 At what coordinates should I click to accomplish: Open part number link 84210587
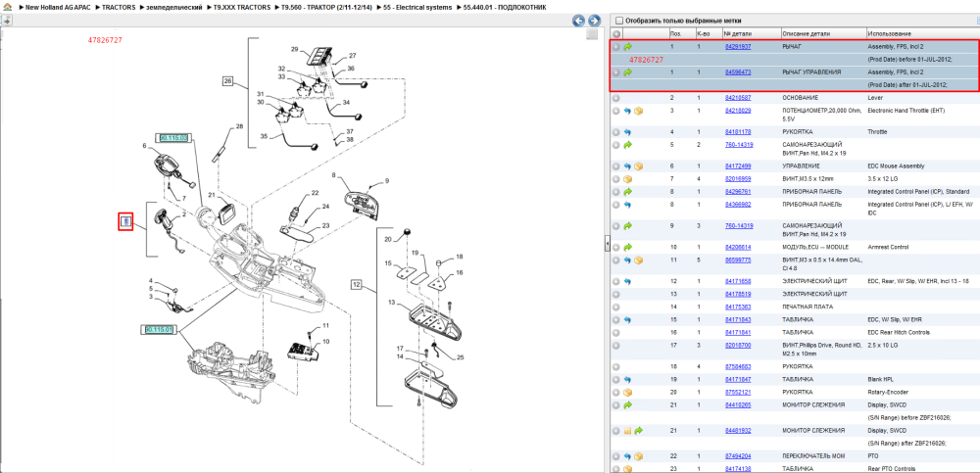click(x=738, y=98)
